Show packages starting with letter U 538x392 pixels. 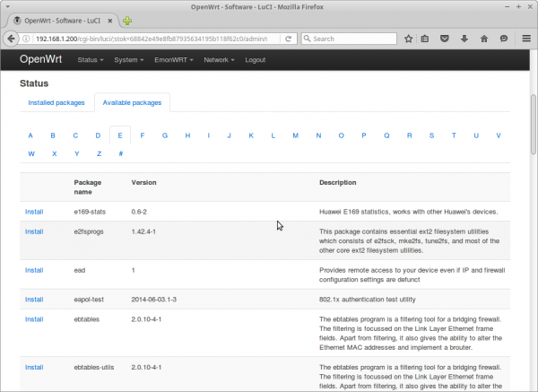pos(476,135)
